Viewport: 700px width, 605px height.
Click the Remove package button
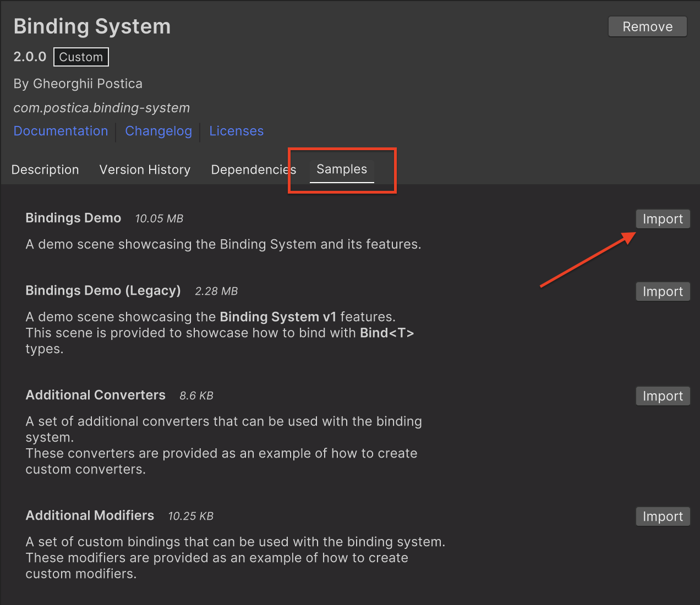click(647, 27)
